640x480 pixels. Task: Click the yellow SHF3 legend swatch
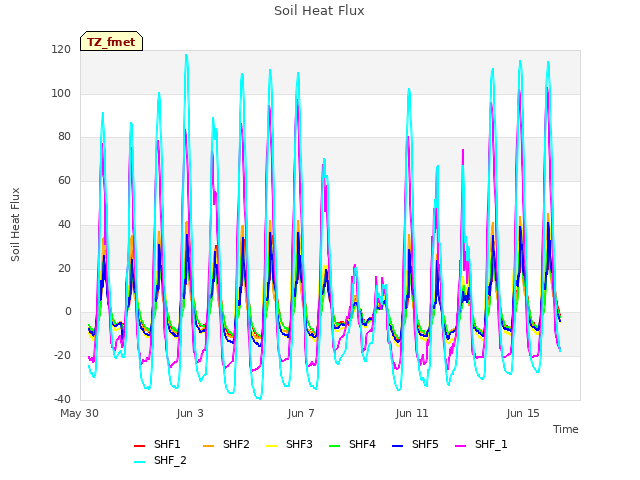pos(271,445)
